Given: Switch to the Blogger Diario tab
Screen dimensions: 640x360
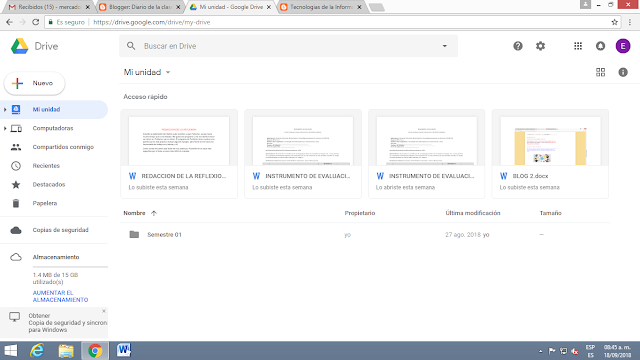Looking at the screenshot, I should (140, 7).
